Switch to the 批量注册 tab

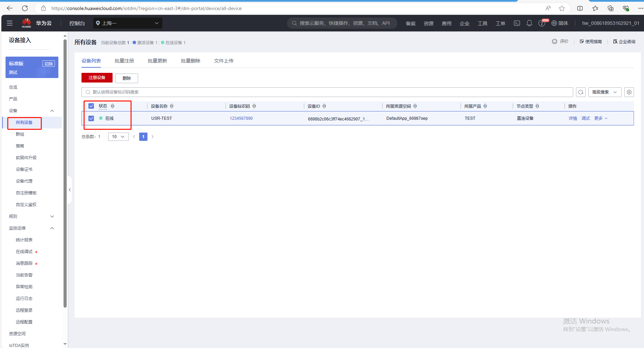(x=124, y=61)
